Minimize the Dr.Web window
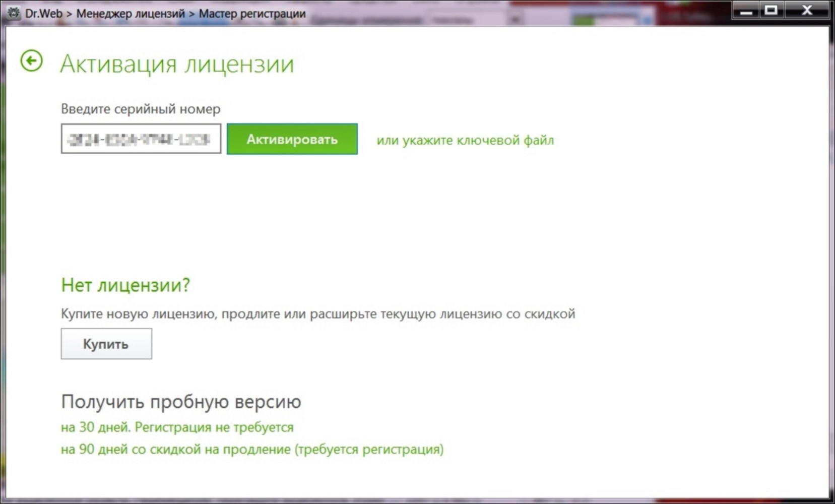The image size is (835, 504). pos(746,11)
